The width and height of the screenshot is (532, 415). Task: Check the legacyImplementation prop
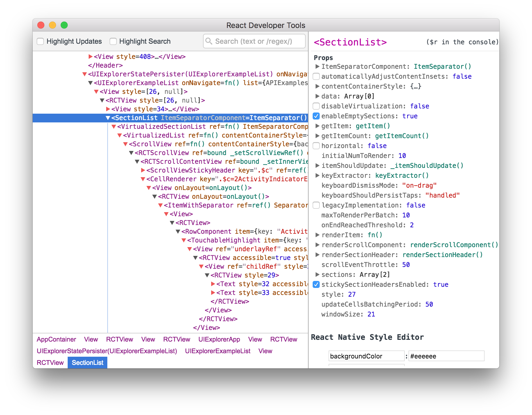click(316, 205)
